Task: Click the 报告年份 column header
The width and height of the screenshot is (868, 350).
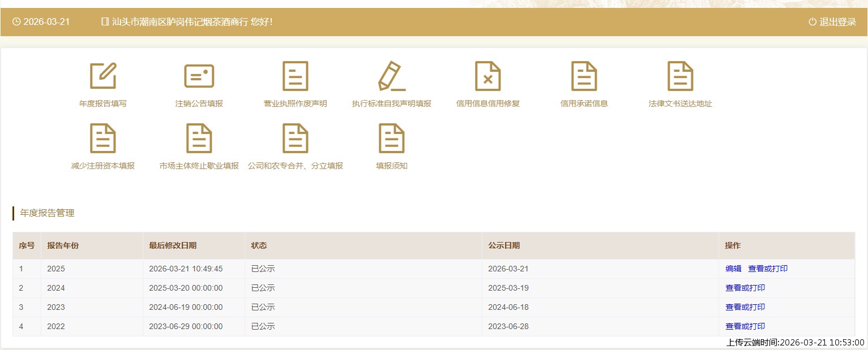Action: [x=63, y=245]
